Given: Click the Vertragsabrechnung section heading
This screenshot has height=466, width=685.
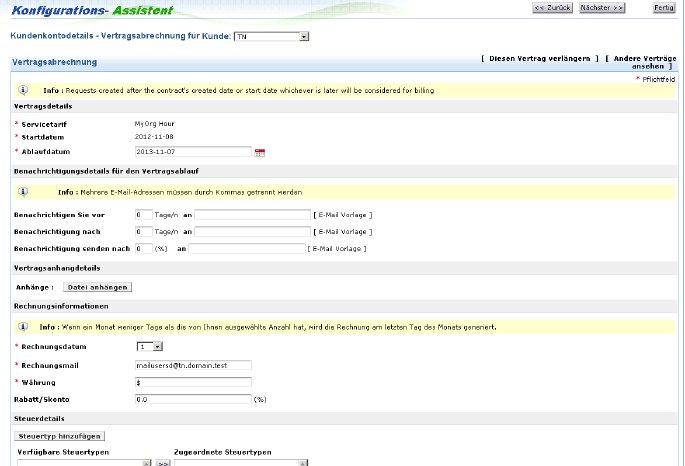Looking at the screenshot, I should (x=55, y=62).
